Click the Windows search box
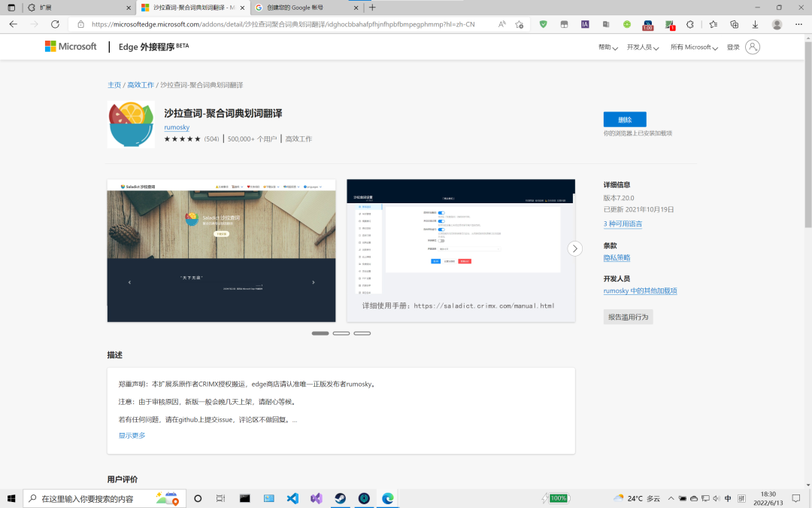The image size is (812, 508). 104,498
